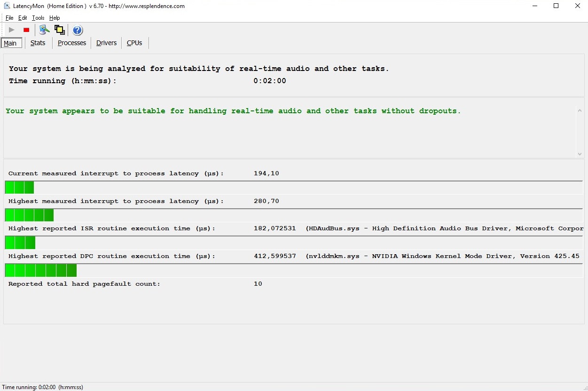
Task: Click the current interrupt to process latency bar
Action: tap(19, 188)
